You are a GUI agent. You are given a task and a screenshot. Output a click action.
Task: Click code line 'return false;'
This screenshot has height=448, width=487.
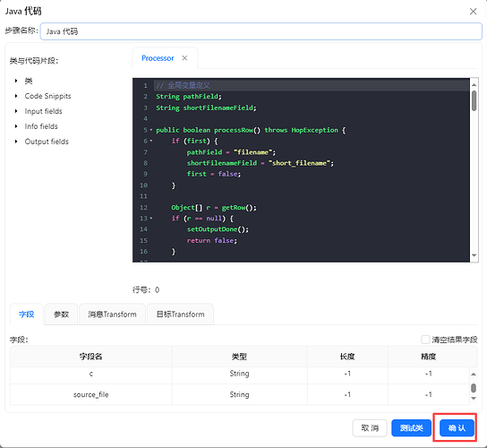pyautogui.click(x=212, y=240)
